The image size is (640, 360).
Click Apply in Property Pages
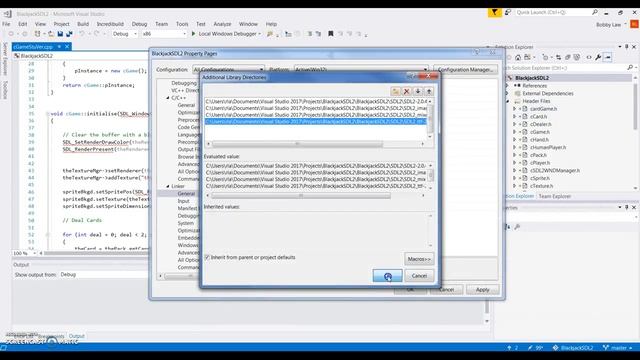pyautogui.click(x=482, y=289)
